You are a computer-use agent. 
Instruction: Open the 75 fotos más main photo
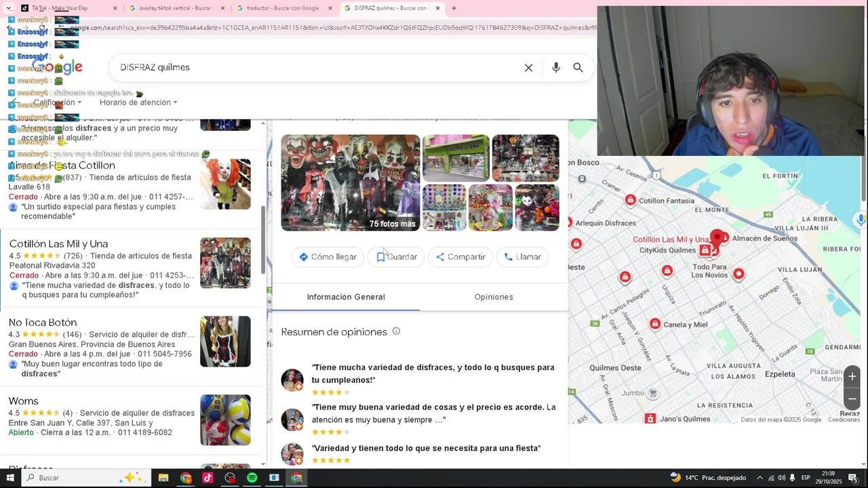pyautogui.click(x=351, y=182)
